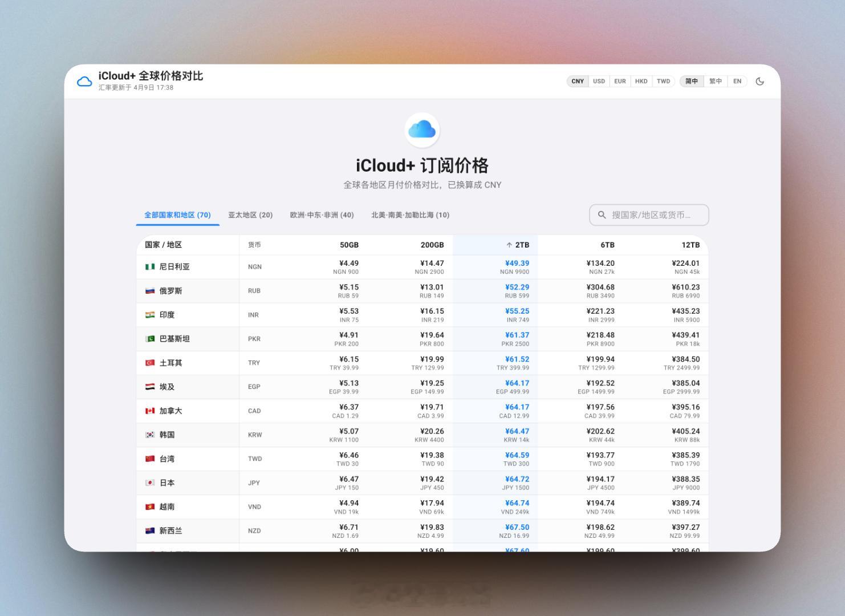Click the ¥6.15 50GB price for Turkey
Image resolution: width=845 pixels, height=616 pixels.
pos(349,359)
